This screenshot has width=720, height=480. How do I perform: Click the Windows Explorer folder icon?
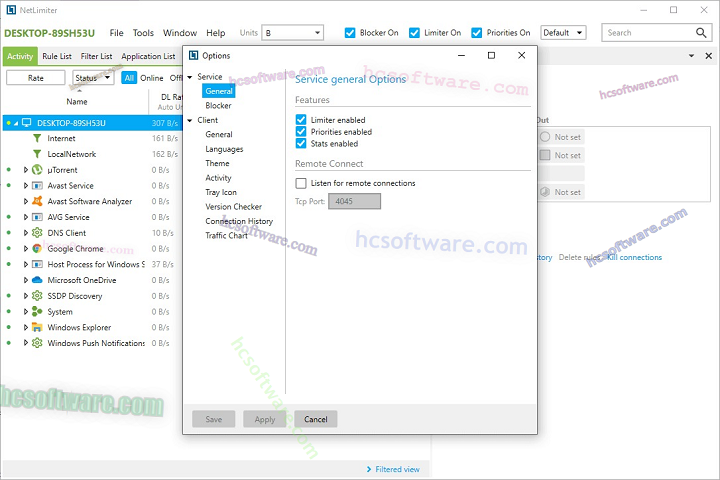[37, 327]
